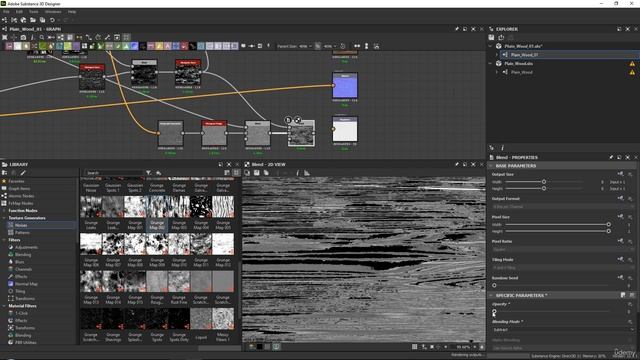Viewport: 640px width, 360px height.
Task: Click the magnifier search icon in the graph toolbar
Action: tap(42, 38)
